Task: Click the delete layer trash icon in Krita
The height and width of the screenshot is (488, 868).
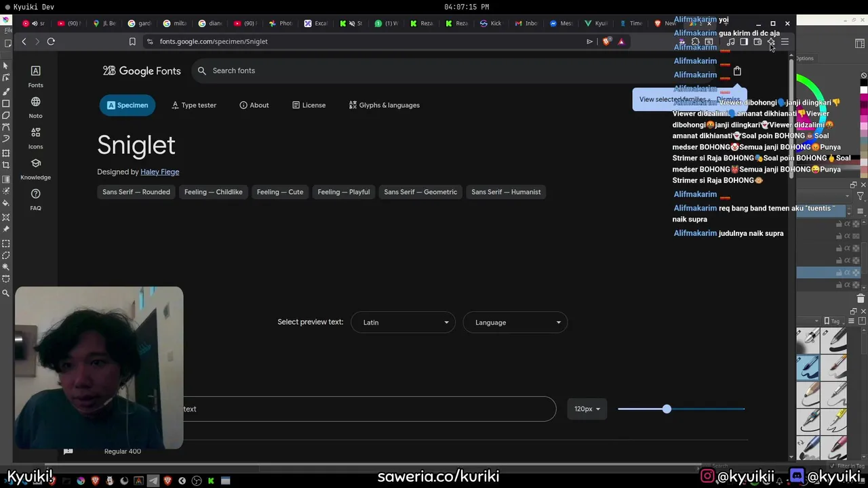Action: [861, 298]
